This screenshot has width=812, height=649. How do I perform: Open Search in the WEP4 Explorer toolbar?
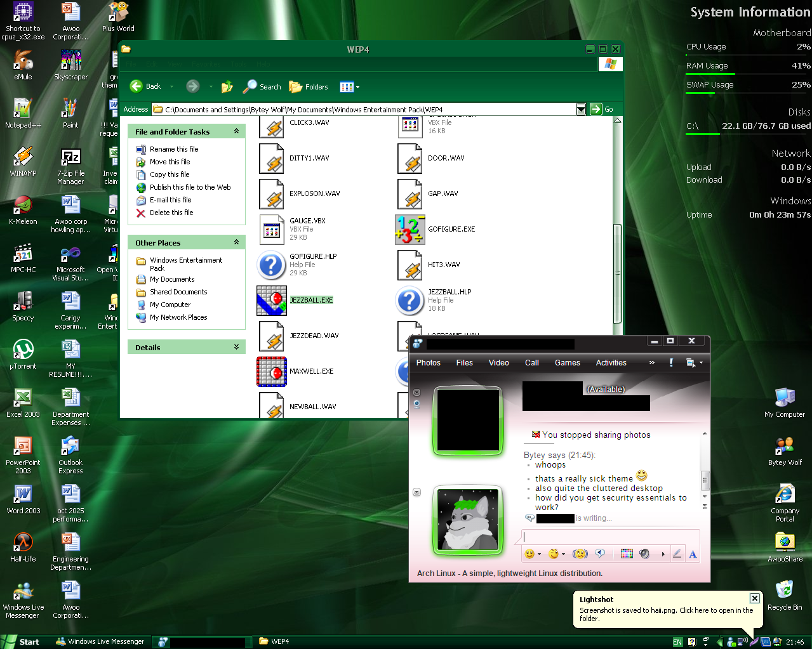(x=262, y=87)
